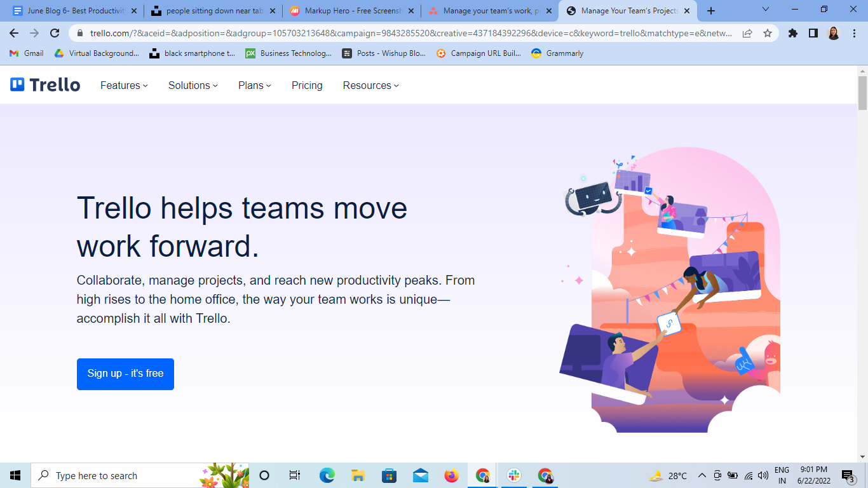Open the Extensions puzzle icon
This screenshot has width=868, height=488.
[793, 33]
